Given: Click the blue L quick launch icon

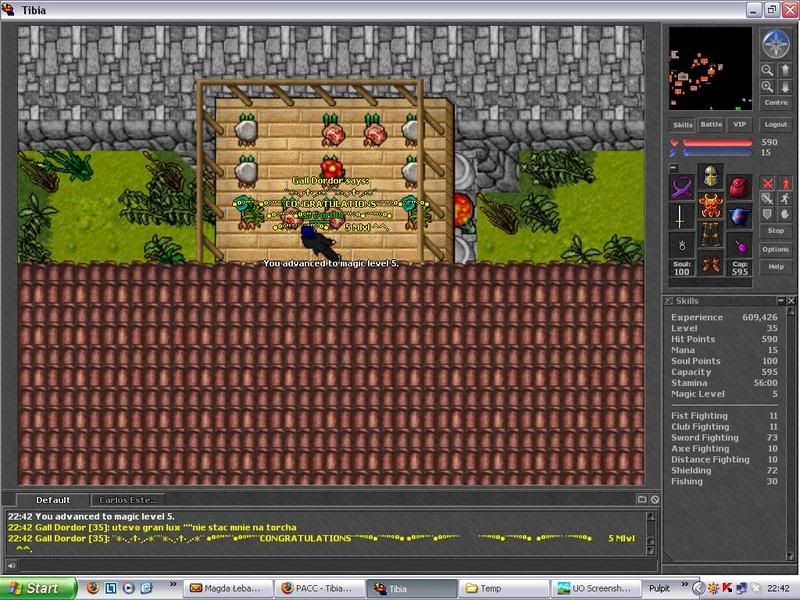Looking at the screenshot, I should click(x=111, y=588).
